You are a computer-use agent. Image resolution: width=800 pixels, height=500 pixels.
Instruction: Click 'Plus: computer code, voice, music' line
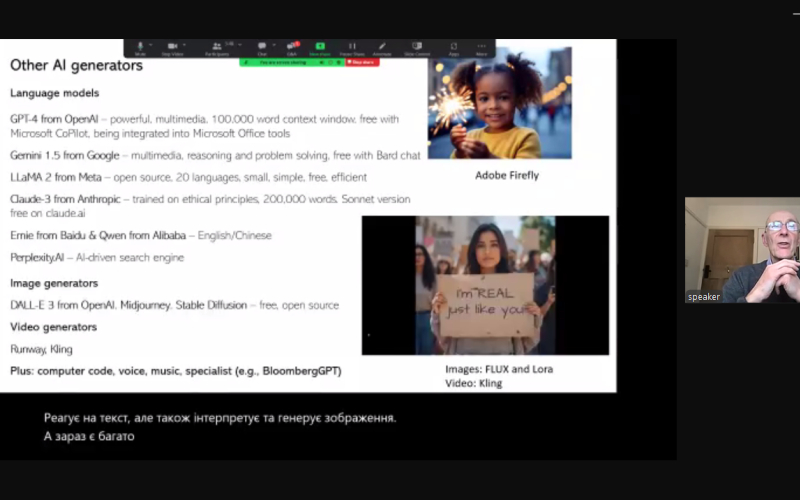click(x=176, y=371)
